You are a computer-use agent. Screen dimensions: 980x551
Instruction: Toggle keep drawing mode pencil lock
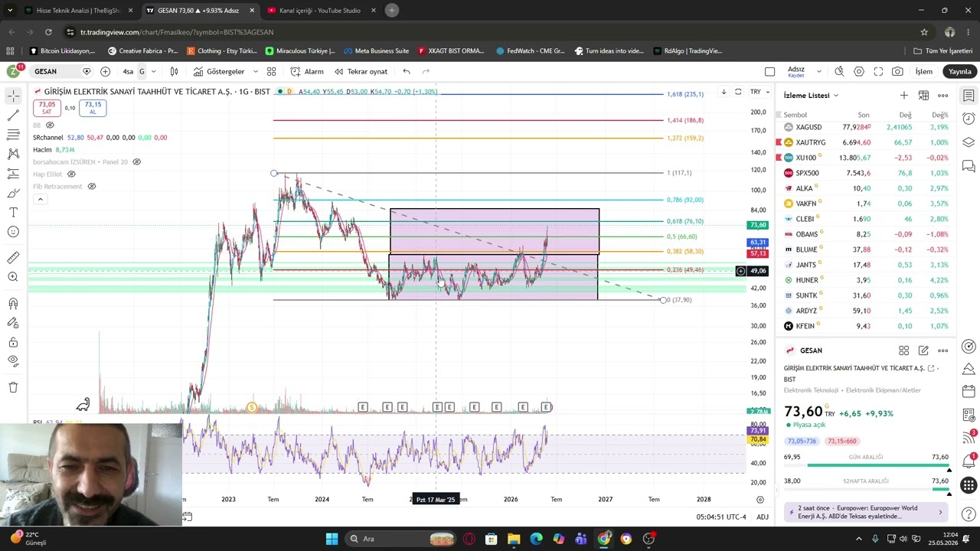pyautogui.click(x=13, y=322)
